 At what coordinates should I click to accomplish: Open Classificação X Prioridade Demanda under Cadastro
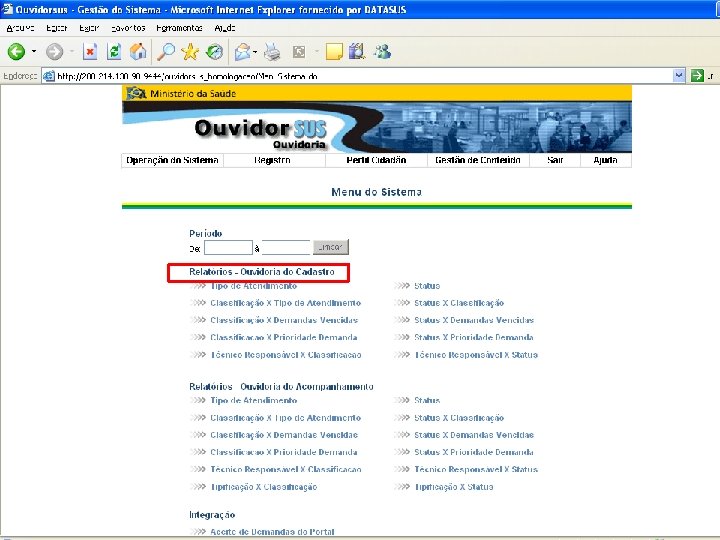click(284, 338)
